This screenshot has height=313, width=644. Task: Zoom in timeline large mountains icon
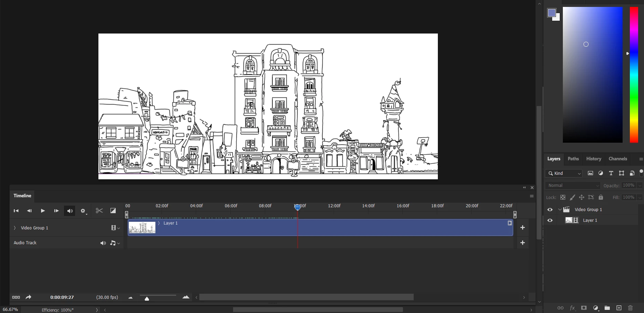coord(186,297)
